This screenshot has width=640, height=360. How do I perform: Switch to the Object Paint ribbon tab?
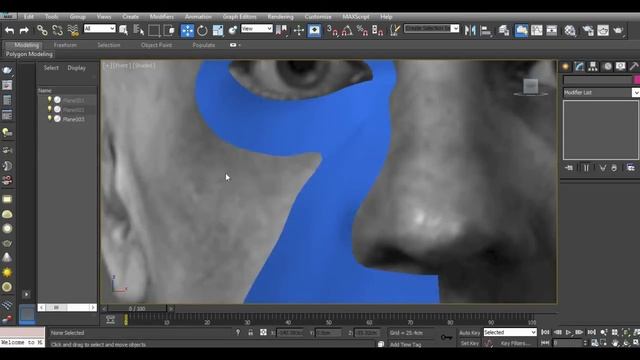coord(156,45)
